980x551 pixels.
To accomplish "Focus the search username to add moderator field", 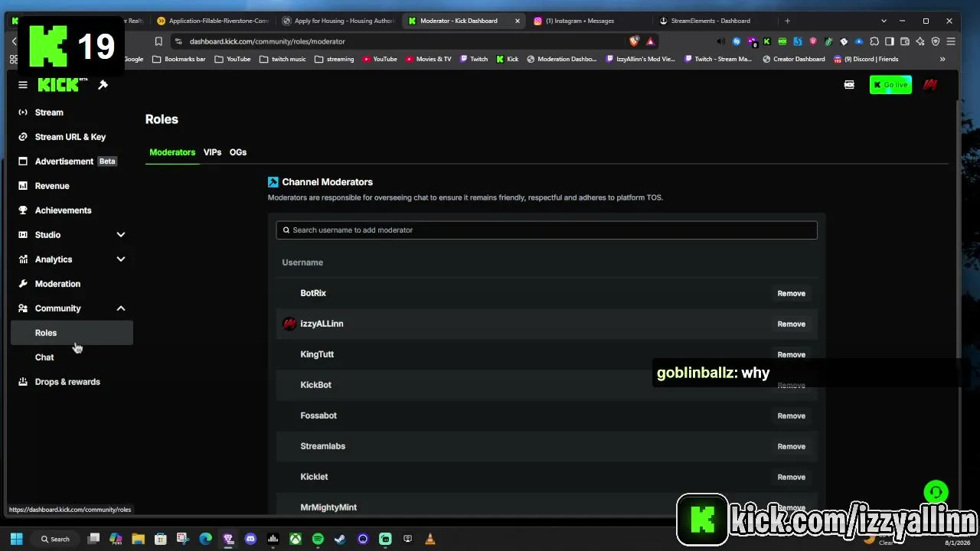I will click(547, 230).
